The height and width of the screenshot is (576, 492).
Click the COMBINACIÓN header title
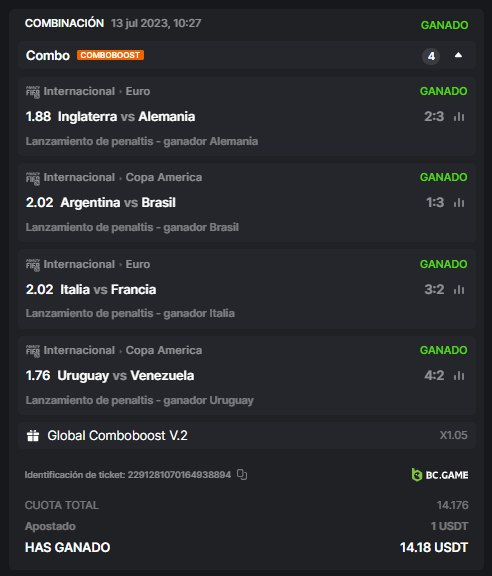64,23
